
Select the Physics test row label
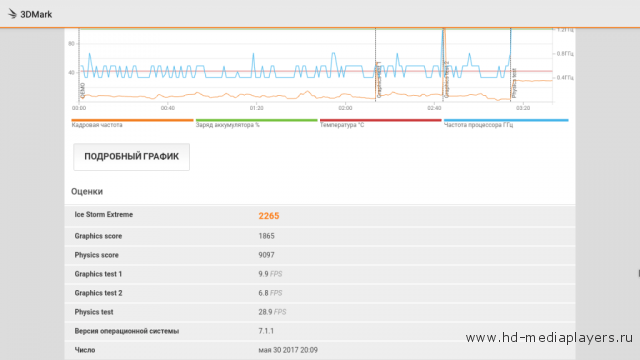coord(93,312)
